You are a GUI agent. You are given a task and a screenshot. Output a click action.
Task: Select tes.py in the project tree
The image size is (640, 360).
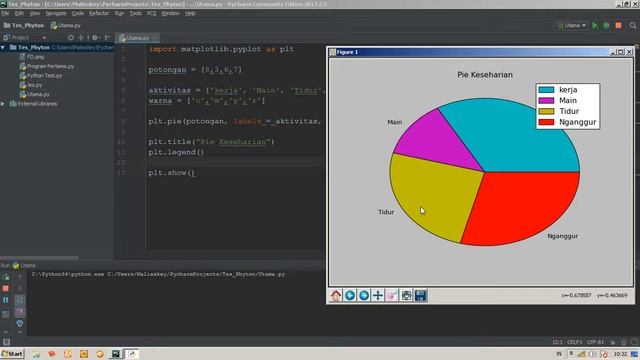pos(31,85)
